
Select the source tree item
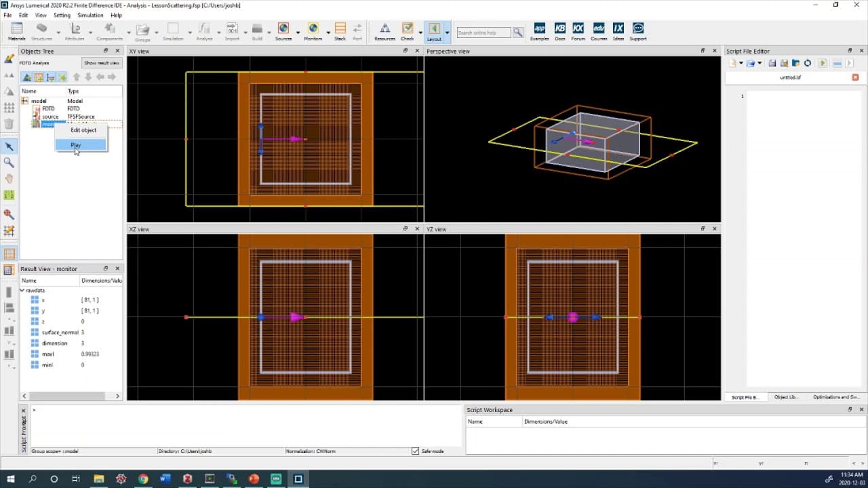click(x=50, y=117)
